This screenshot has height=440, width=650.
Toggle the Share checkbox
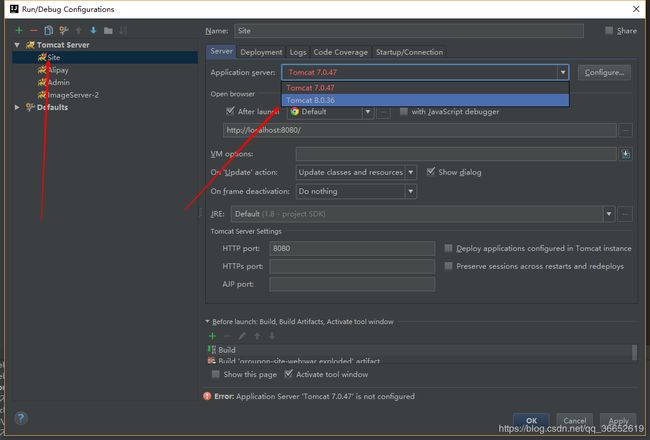pos(609,30)
